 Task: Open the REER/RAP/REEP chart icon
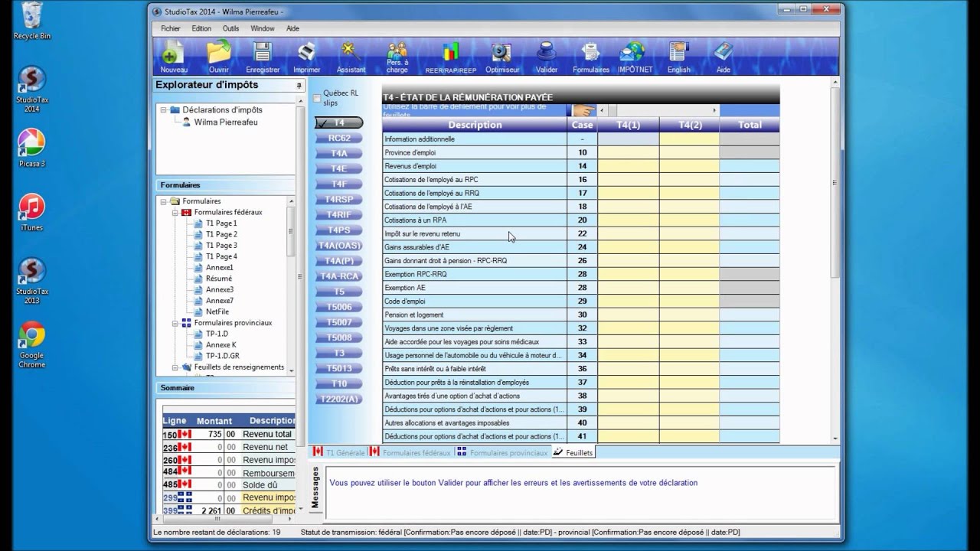click(451, 57)
